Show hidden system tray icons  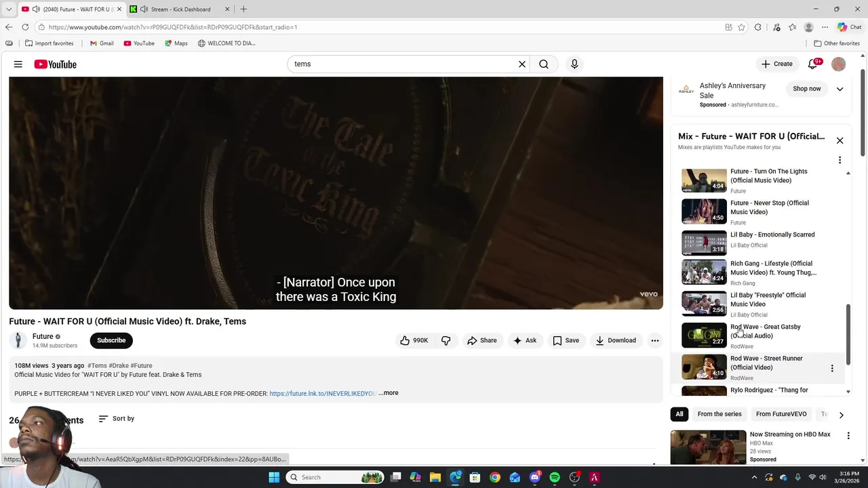pyautogui.click(x=754, y=477)
